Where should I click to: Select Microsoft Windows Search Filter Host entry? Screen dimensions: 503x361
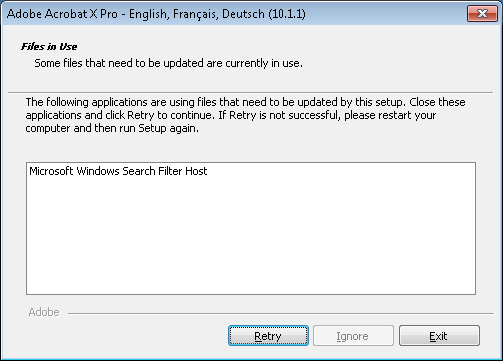118,171
